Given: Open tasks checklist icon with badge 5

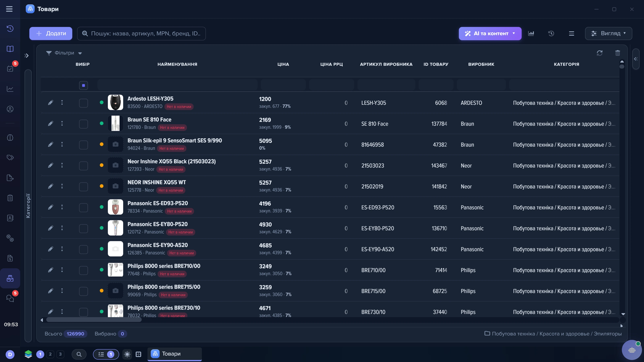Looking at the screenshot, I should 10,69.
